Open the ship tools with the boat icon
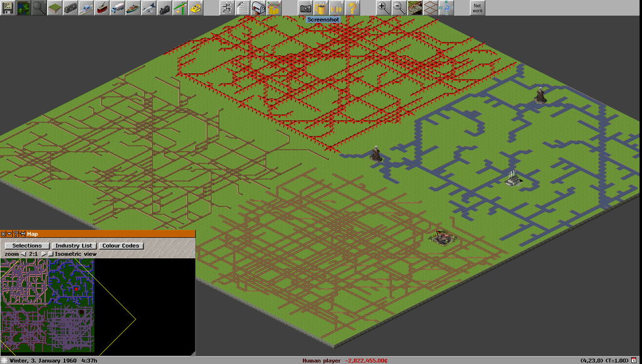Viewport: 642px width, 364px height. [133, 8]
